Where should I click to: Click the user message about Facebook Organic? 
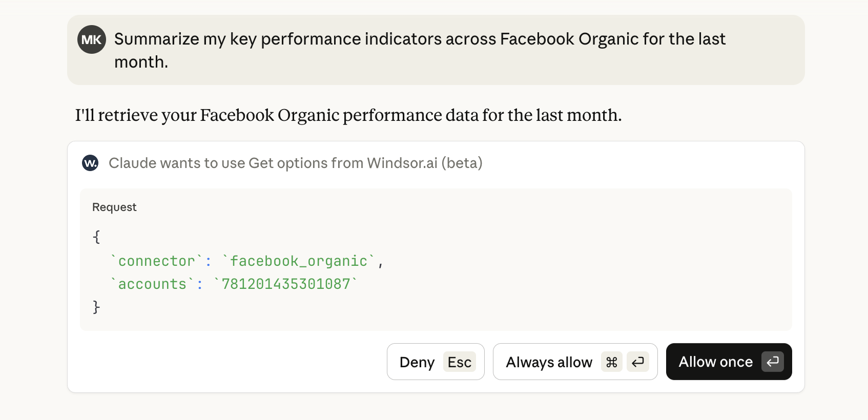[420, 39]
